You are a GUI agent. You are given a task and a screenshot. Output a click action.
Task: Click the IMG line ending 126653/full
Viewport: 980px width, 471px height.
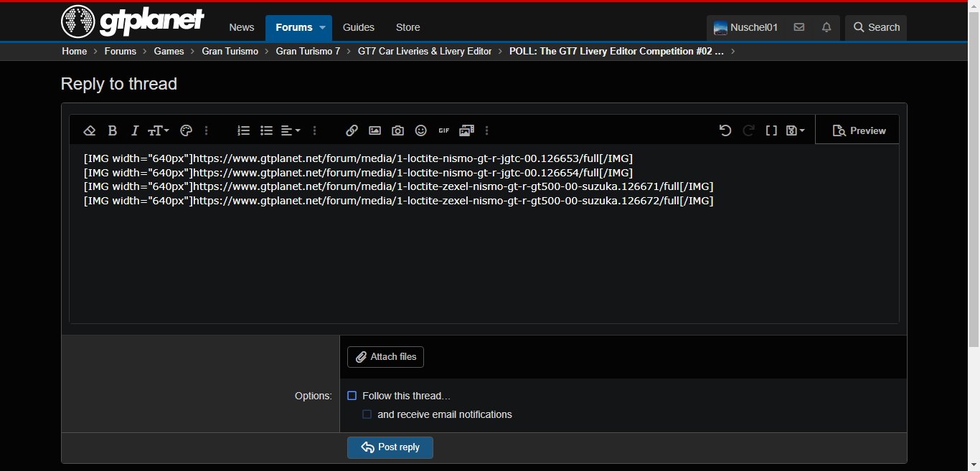(358, 158)
